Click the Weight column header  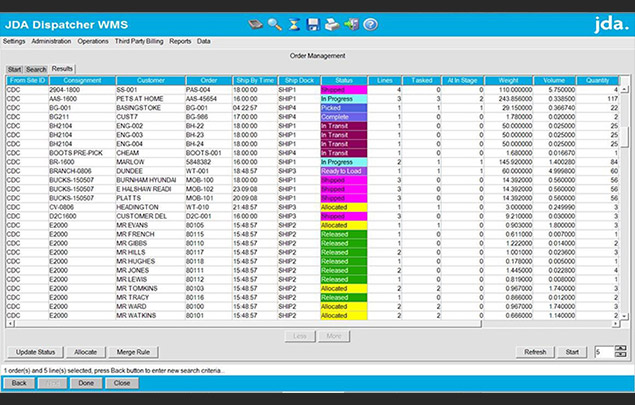[508, 81]
